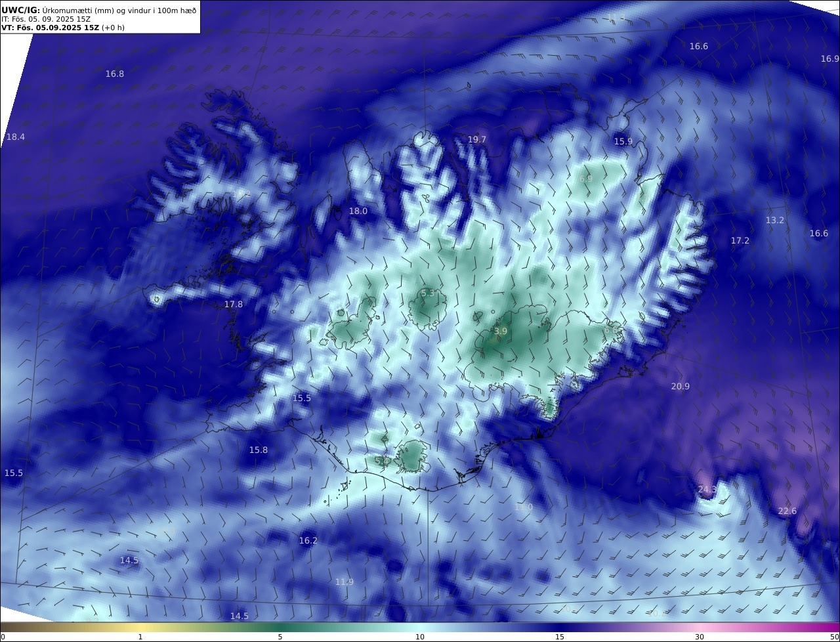The height and width of the screenshot is (642, 840).
Task: Click the 16.2 value label on the map
Action: [x=308, y=541]
